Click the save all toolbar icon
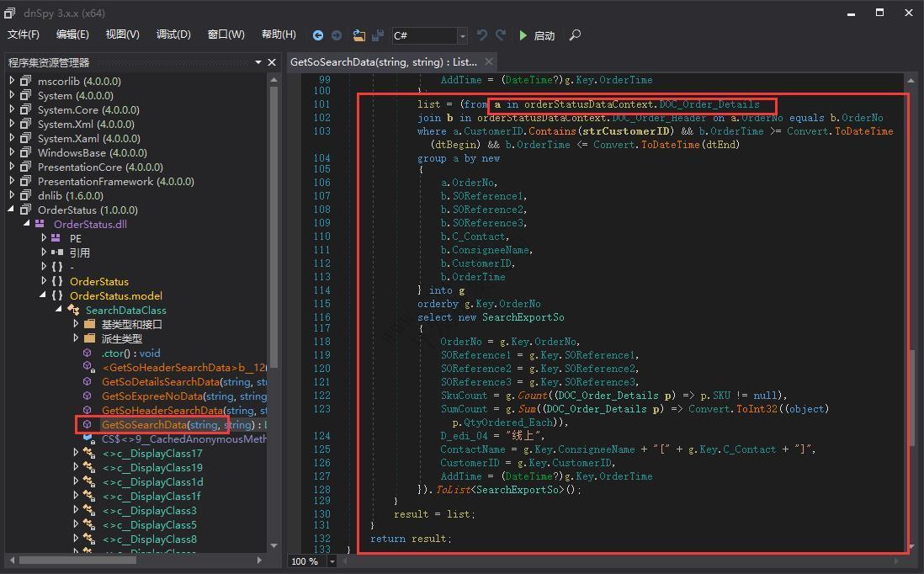The image size is (924, 574). tap(378, 35)
